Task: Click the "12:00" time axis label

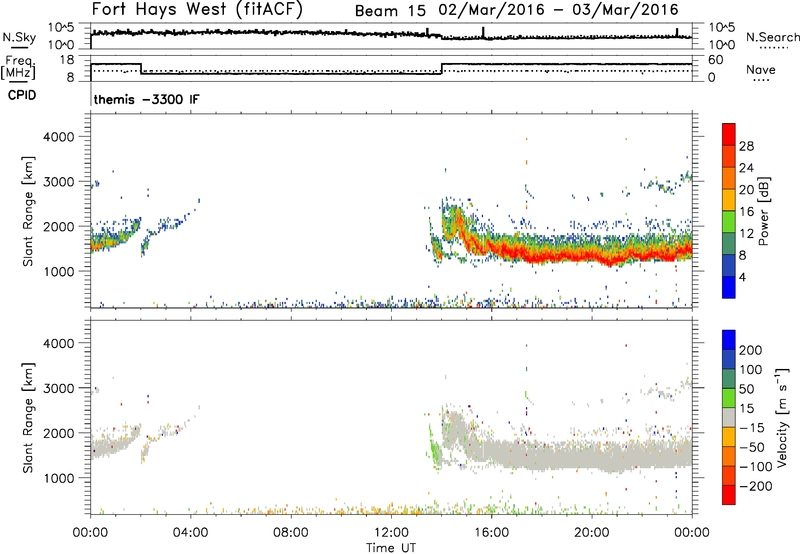Action: [x=391, y=533]
